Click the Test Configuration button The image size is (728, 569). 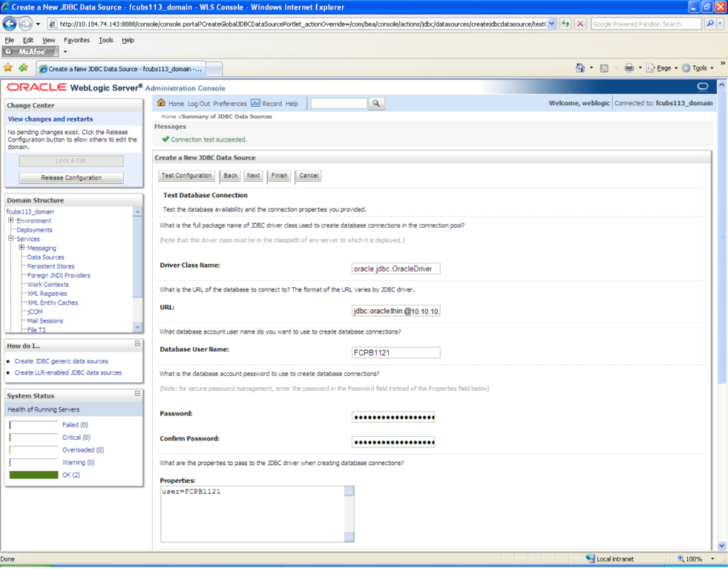click(x=186, y=176)
